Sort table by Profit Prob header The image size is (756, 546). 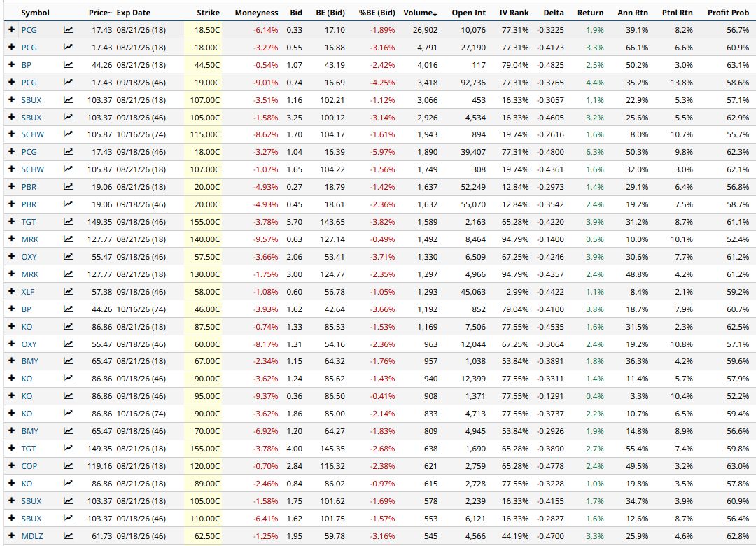[x=728, y=13]
